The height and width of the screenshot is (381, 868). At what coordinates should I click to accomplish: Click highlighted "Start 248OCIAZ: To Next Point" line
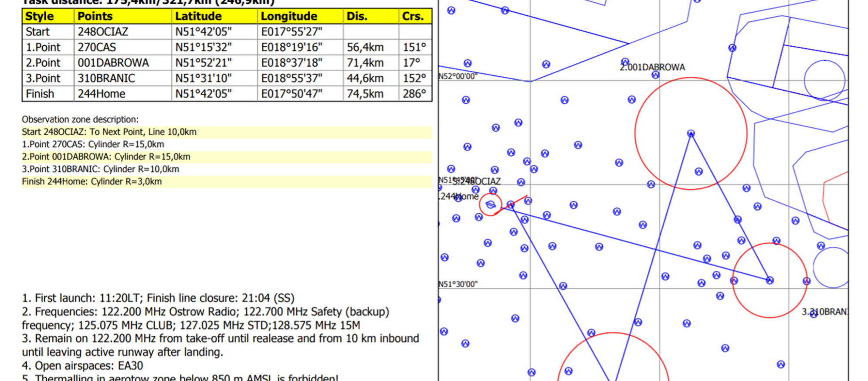[x=109, y=132]
